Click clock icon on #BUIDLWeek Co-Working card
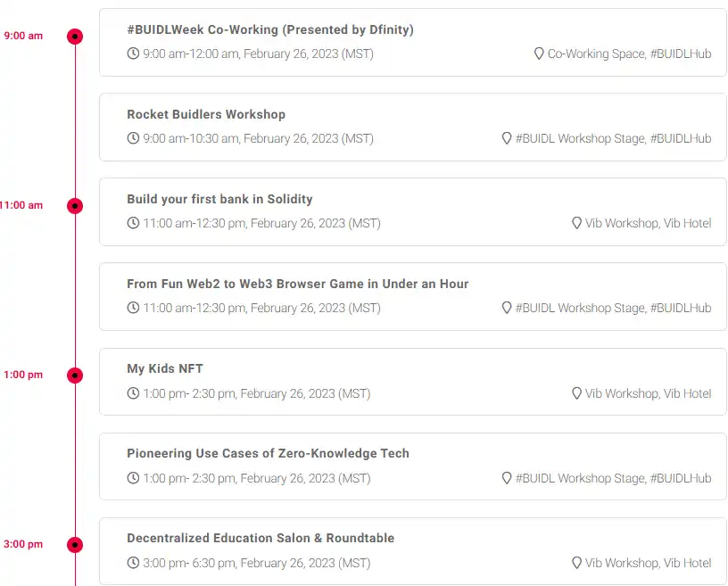Image resolution: width=728 pixels, height=586 pixels. click(x=133, y=54)
